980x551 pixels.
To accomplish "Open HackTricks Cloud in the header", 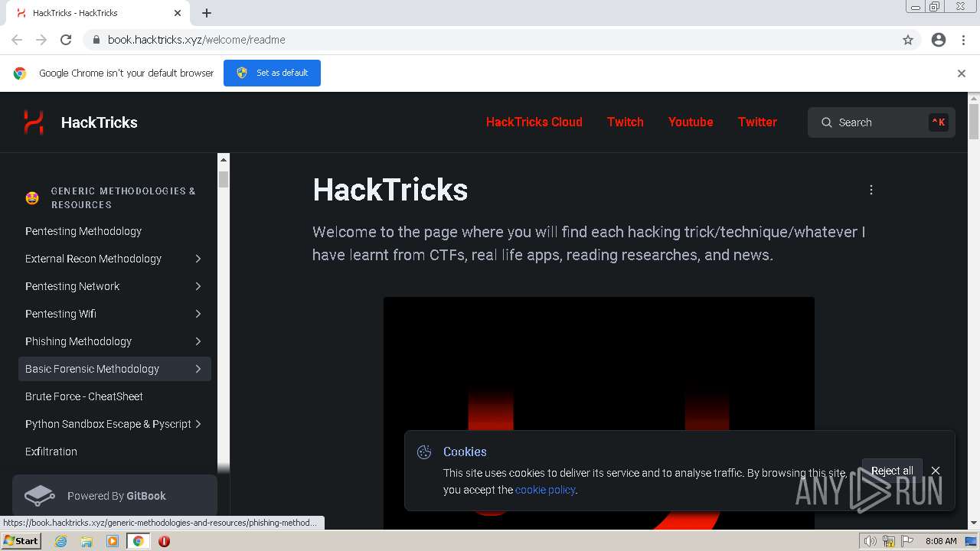I will pos(534,122).
